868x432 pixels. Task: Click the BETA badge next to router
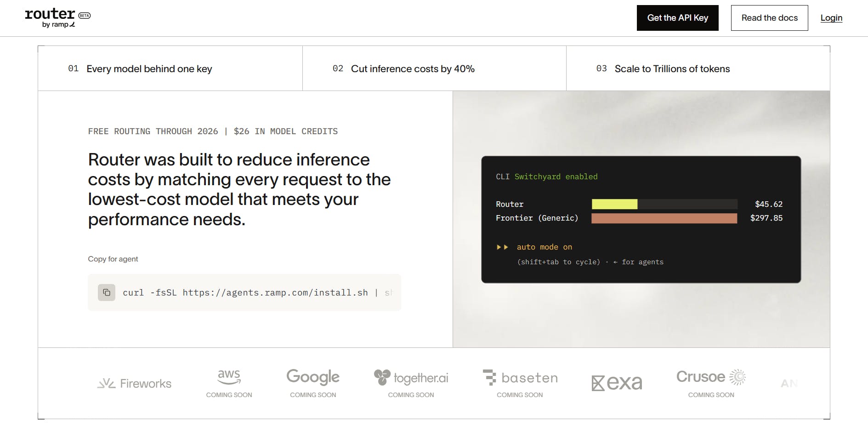[85, 16]
